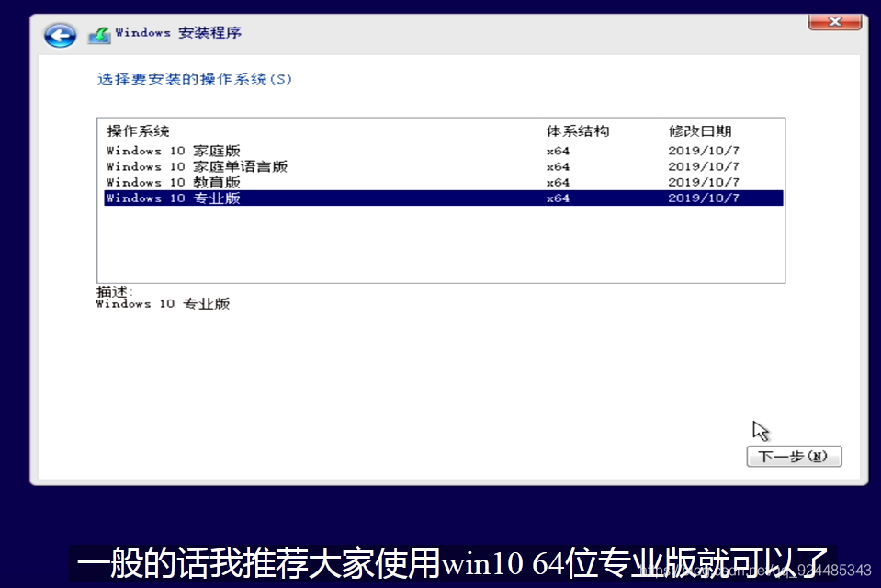
Task: Select Windows 10 专业版 highlighted row
Action: click(x=444, y=198)
